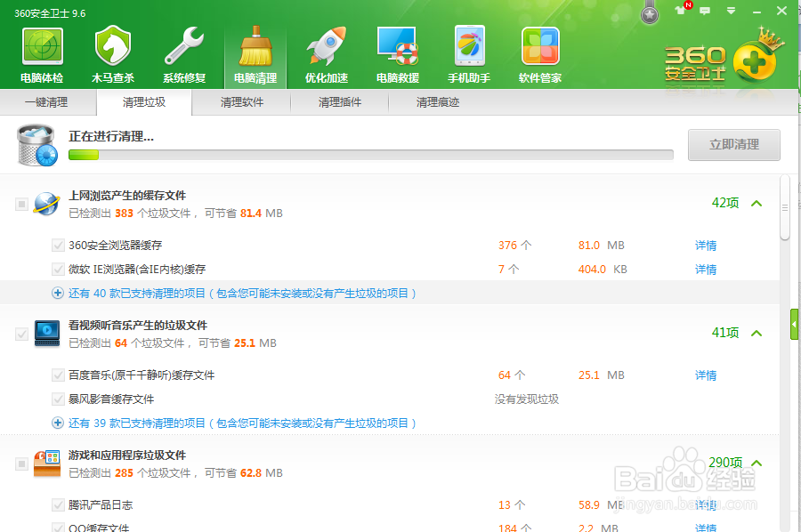Toggle 360安全浏览器缓存 checkbox
This screenshot has height=532, width=801.
58,245
